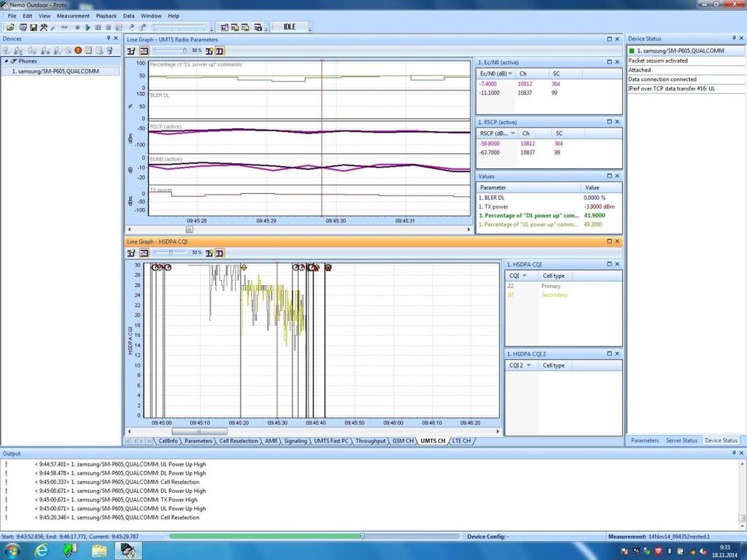This screenshot has height=560, width=747.
Task: Click the first phone icon in Devices toolbar
Action: click(6, 50)
